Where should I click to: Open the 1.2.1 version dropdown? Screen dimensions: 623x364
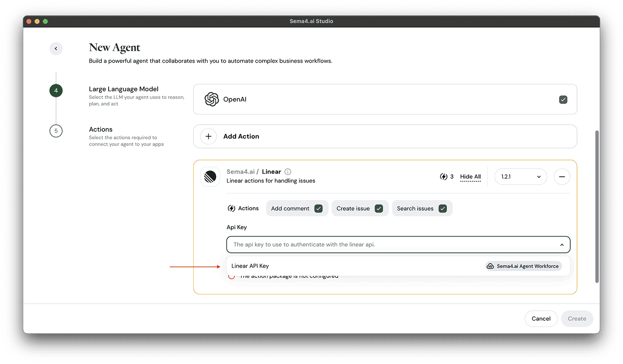click(x=521, y=177)
